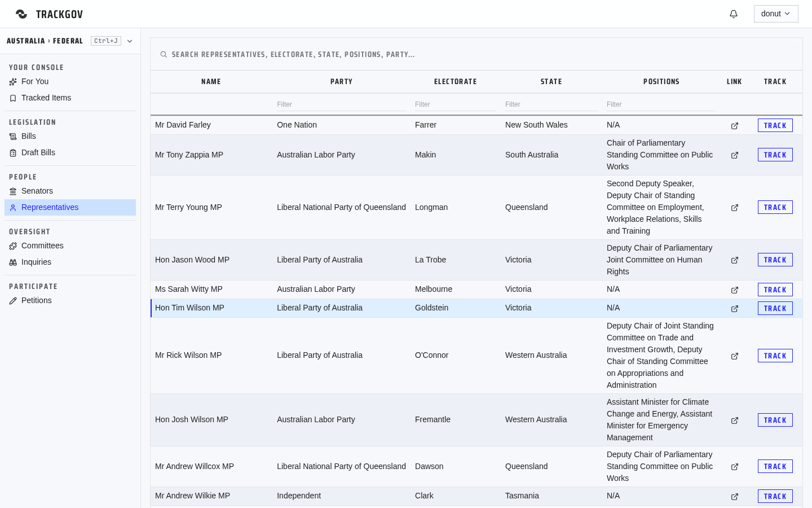Open Petitions under Participate
Viewport: 812px width, 508px height.
[x=70, y=300]
